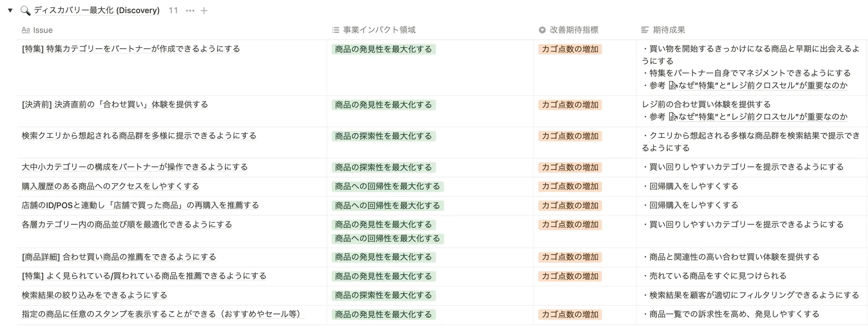
Task: Click the group item count 11
Action: (x=173, y=10)
